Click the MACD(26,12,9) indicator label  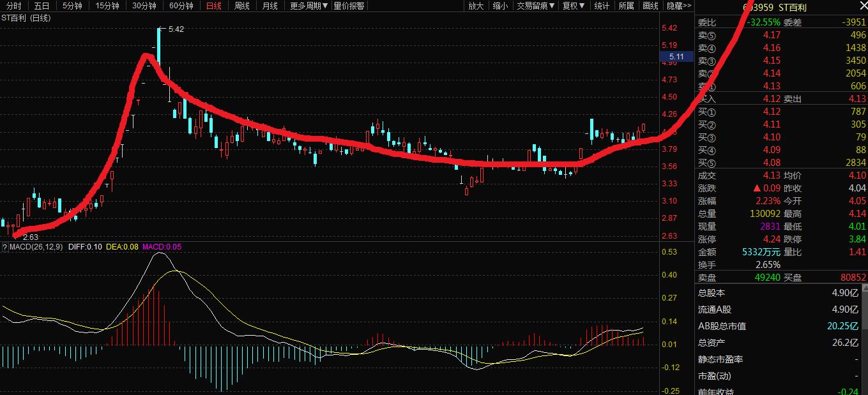pyautogui.click(x=36, y=246)
